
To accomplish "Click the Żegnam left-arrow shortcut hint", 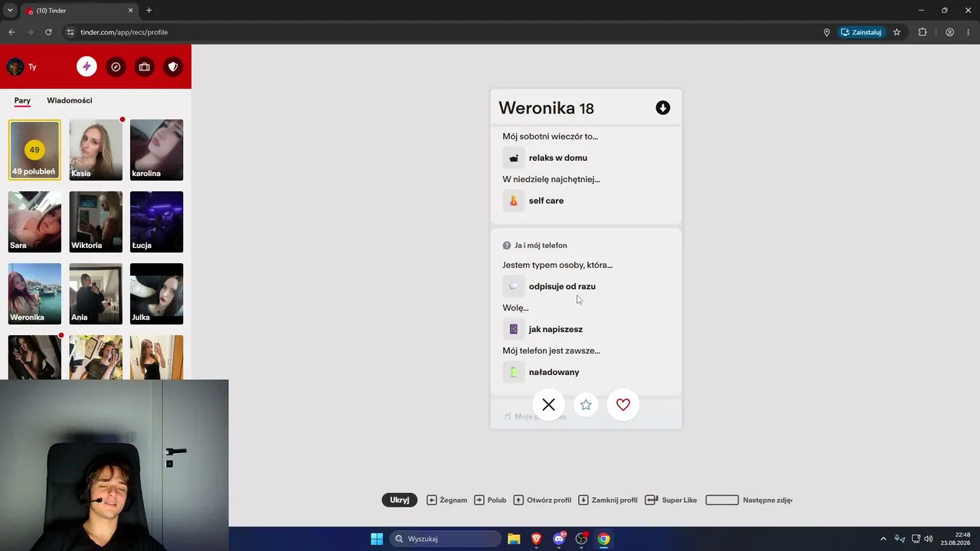I will pyautogui.click(x=447, y=500).
